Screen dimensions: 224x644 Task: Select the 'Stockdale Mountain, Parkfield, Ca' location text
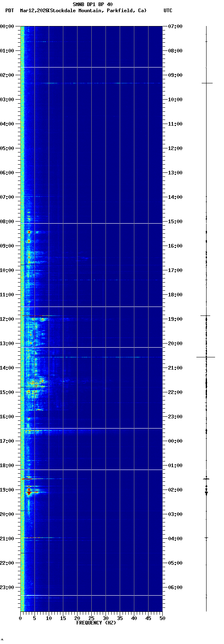(98, 11)
